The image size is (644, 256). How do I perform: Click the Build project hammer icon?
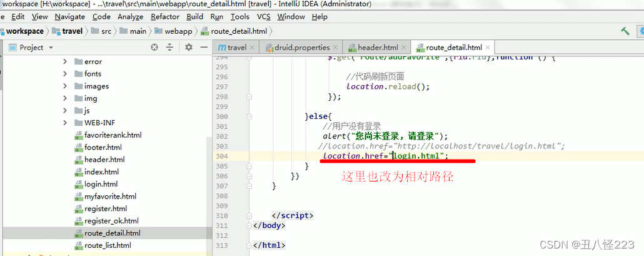pos(625,31)
